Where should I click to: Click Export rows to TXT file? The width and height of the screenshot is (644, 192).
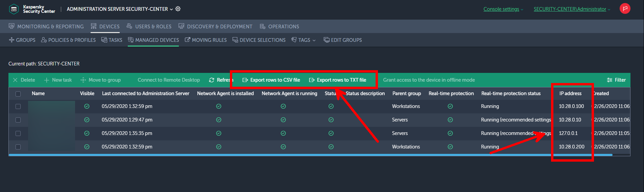pos(338,80)
